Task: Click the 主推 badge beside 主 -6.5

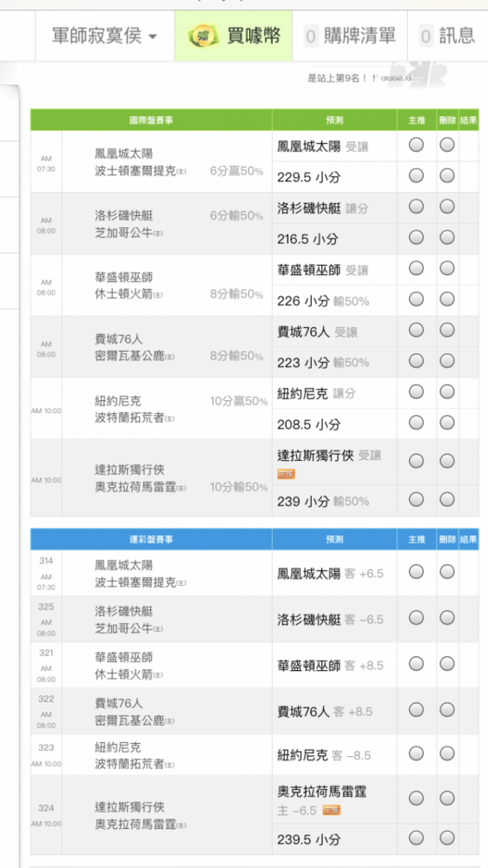Action: [x=331, y=811]
